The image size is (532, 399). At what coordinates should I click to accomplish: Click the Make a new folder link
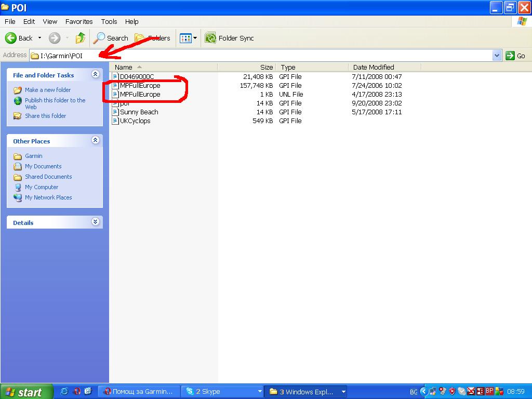(x=48, y=90)
